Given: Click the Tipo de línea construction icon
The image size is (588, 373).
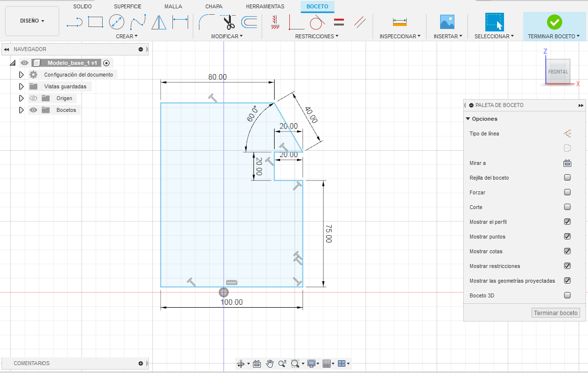Looking at the screenshot, I should (x=567, y=133).
